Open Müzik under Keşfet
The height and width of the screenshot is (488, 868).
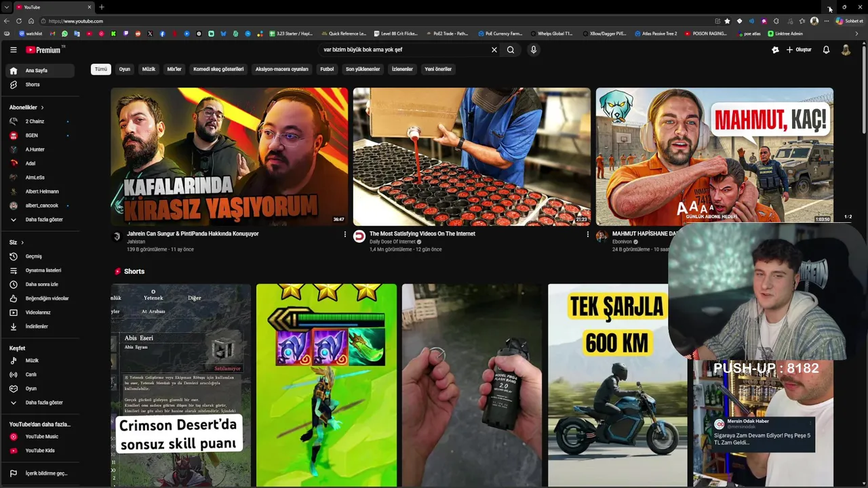coord(39,361)
